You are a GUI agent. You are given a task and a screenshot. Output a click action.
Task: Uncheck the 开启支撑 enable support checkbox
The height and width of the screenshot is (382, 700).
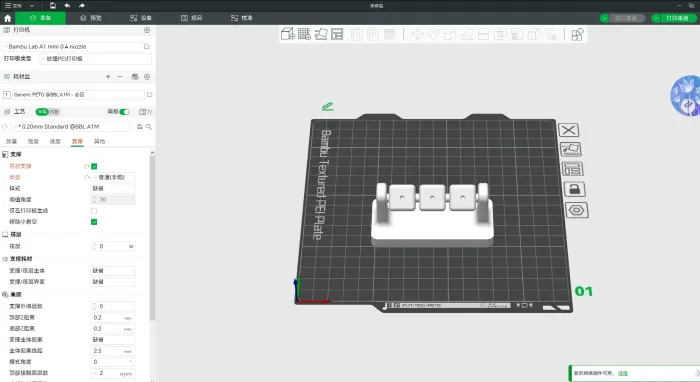(94, 166)
